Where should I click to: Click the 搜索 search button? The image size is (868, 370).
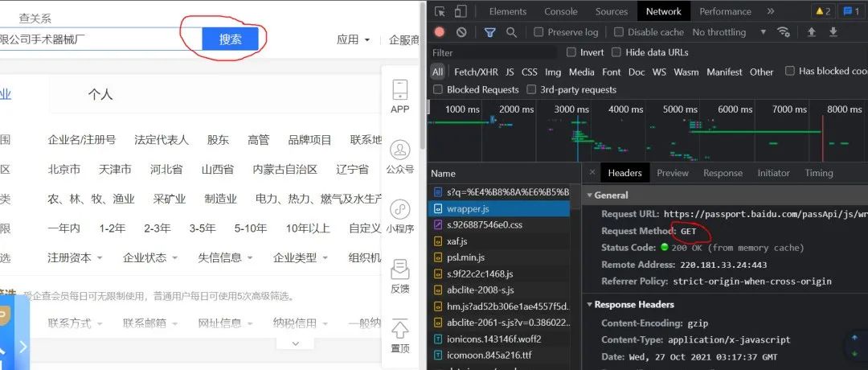point(231,39)
